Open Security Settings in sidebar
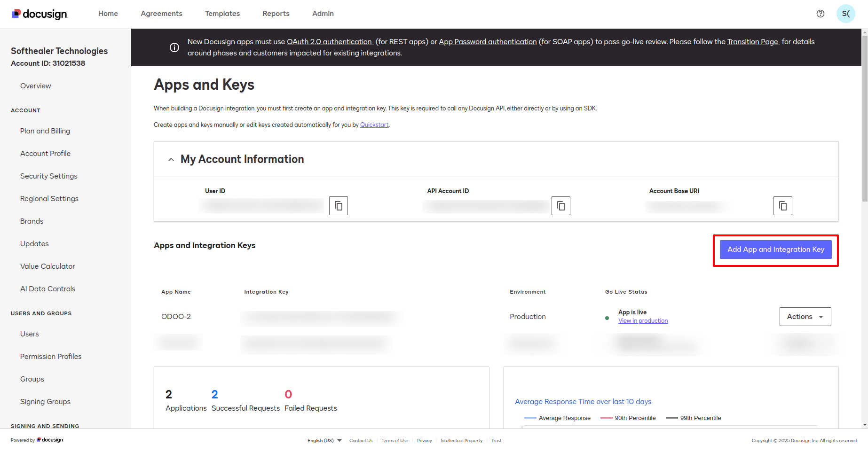868x452 pixels. tap(49, 176)
